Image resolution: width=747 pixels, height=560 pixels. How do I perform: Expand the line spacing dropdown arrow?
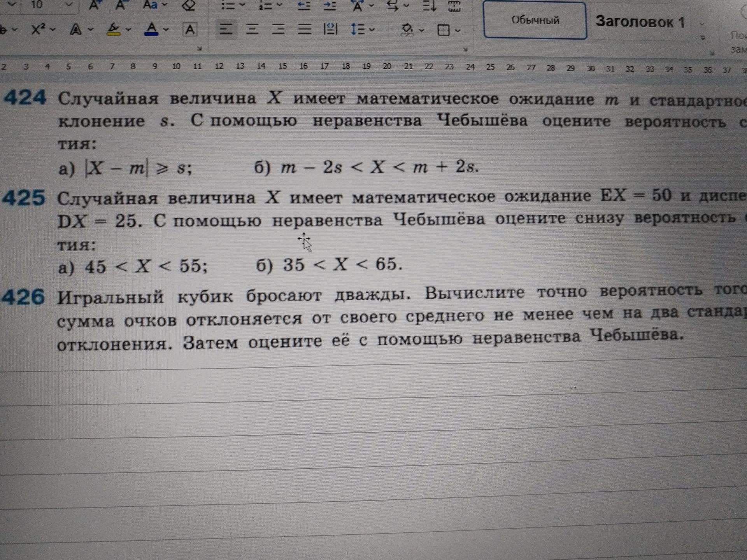coord(372,30)
